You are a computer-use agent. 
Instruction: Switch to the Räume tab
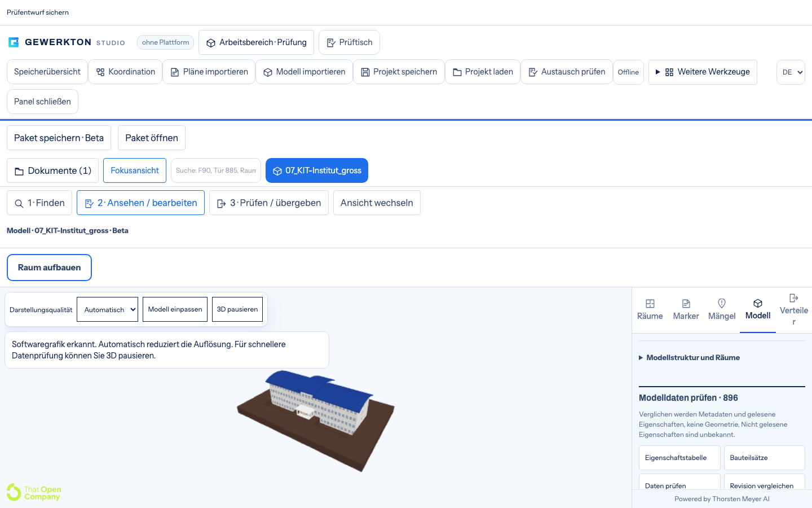(650, 310)
